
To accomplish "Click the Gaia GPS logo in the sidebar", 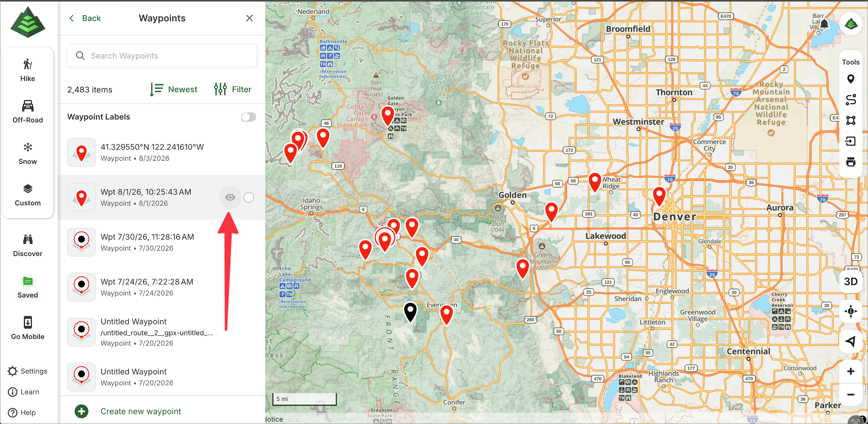I will pos(28,22).
